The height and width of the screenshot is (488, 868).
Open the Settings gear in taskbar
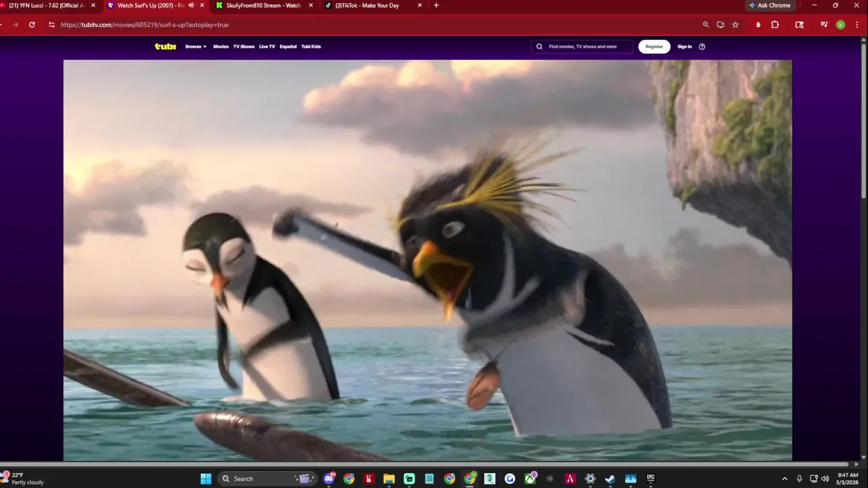[x=590, y=479]
